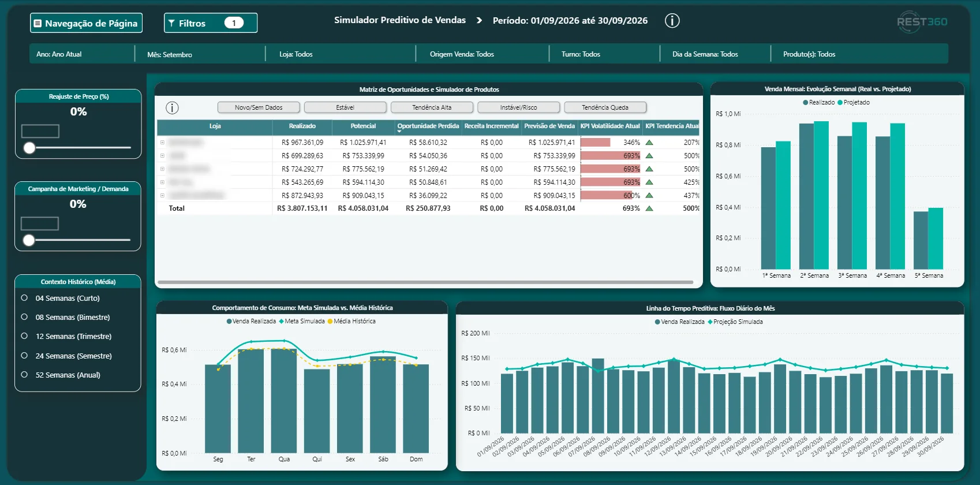Viewport: 980px width, 485px height.
Task: Click the chevron arrow after Simulador Preditivo de Vendas
Action: coord(479,20)
